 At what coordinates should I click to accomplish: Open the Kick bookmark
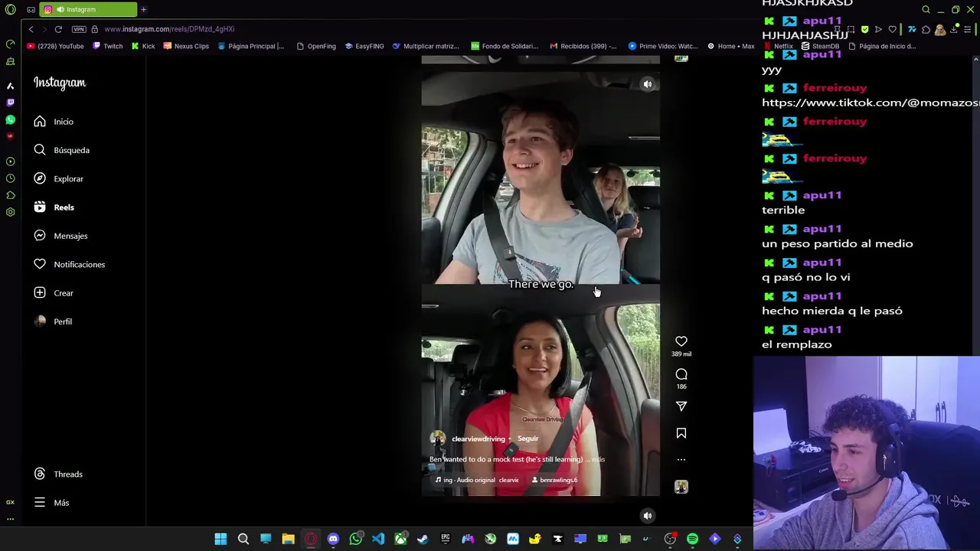143,46
